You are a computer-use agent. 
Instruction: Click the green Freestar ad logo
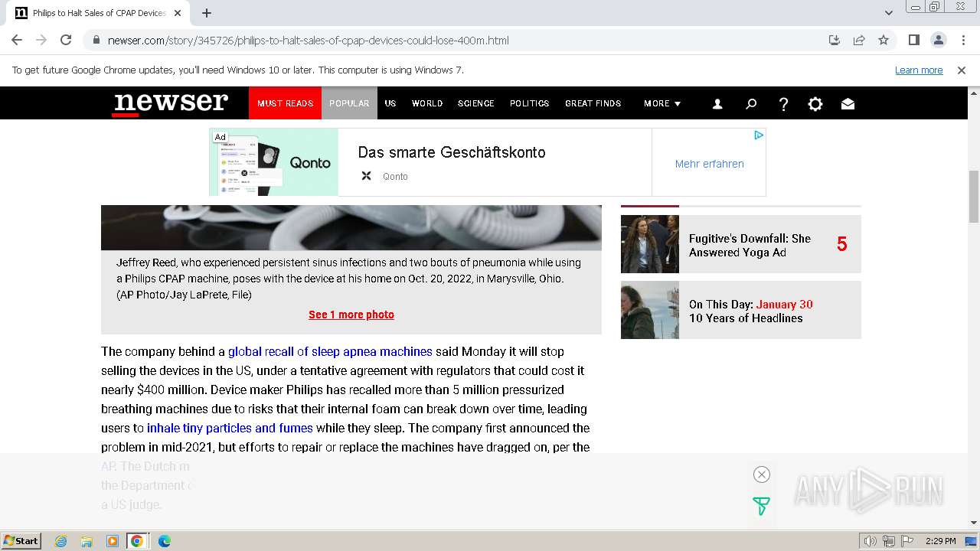(x=761, y=506)
